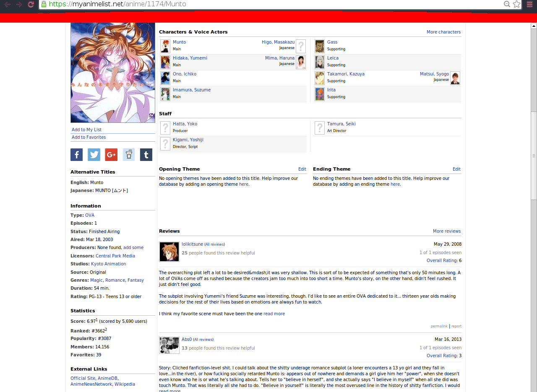The width and height of the screenshot is (537, 392).
Task: Click the vertical page scrollbar
Action: (x=534, y=168)
